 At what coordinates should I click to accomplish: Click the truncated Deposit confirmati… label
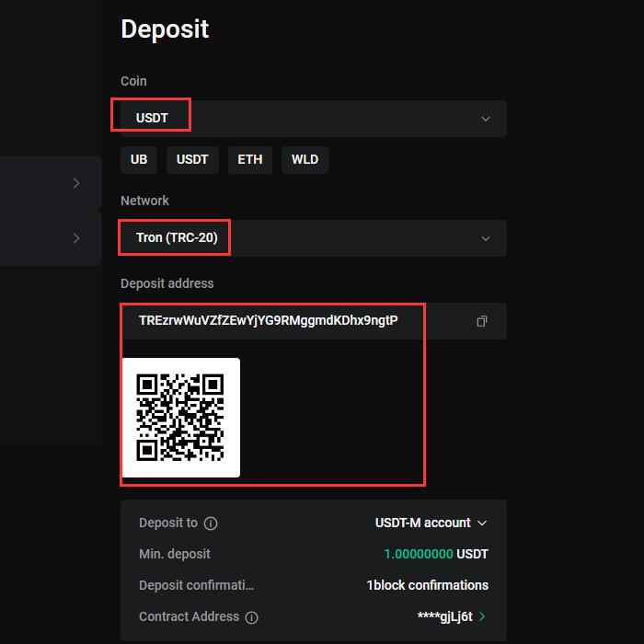196,585
